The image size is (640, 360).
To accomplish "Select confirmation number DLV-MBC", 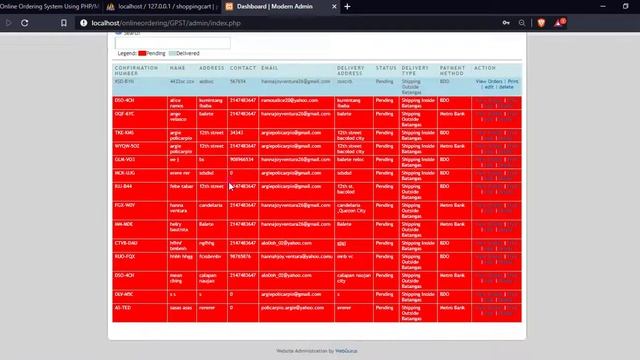I will coord(124,294).
